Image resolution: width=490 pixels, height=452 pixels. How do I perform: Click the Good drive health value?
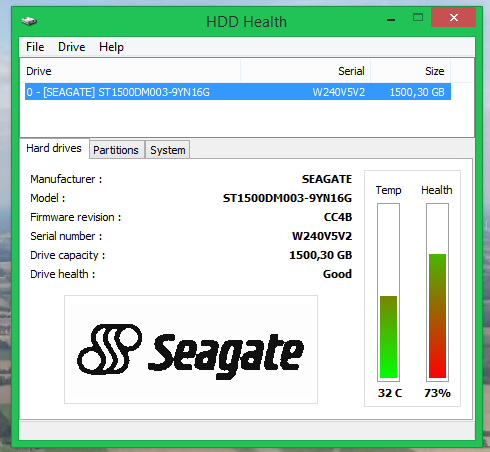[x=337, y=274]
